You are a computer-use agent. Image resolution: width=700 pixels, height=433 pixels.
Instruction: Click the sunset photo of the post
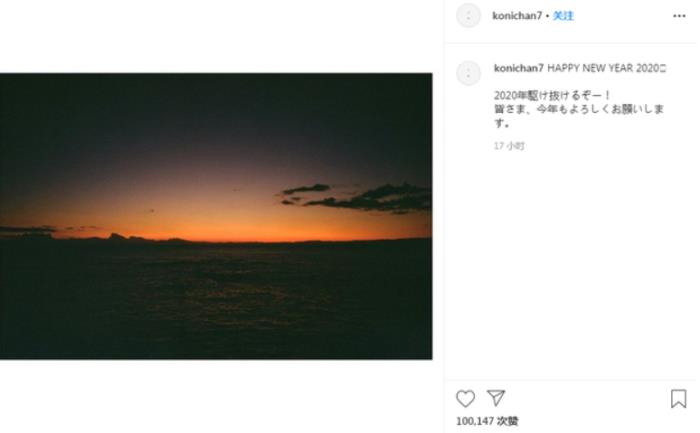click(216, 216)
